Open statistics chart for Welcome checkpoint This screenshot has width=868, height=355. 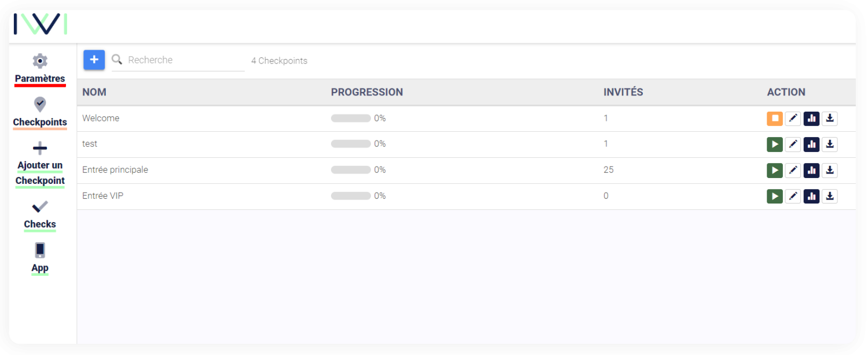(812, 119)
